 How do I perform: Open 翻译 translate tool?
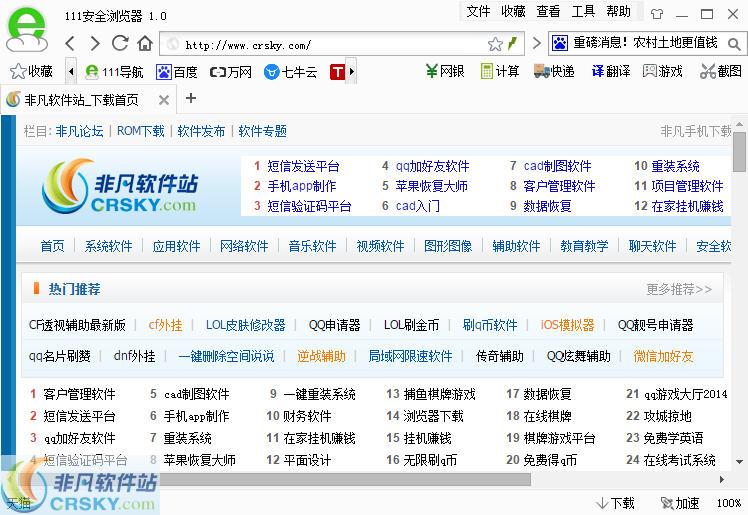(x=611, y=72)
